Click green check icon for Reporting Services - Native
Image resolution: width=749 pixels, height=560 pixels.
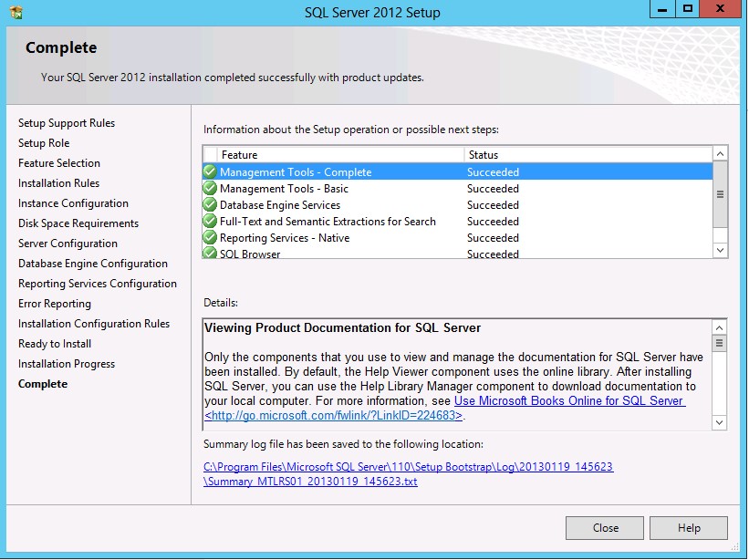210,238
